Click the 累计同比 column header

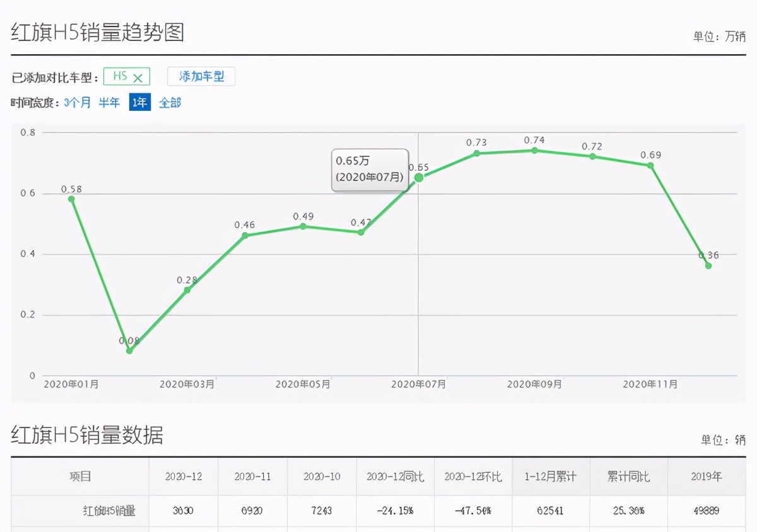[628, 477]
